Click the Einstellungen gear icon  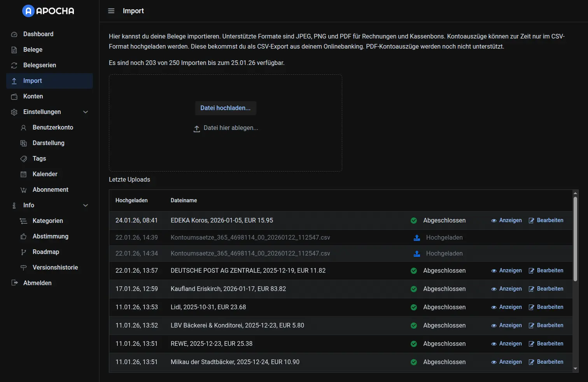coord(14,112)
